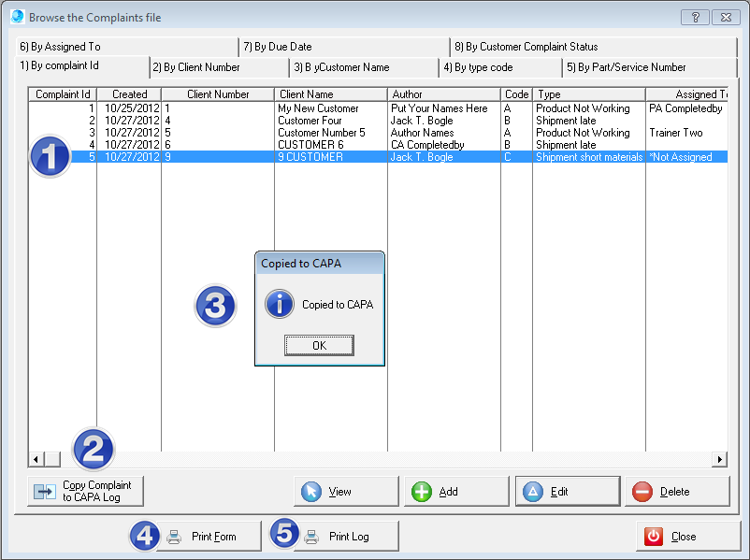Sort by the Client Name column header

pyautogui.click(x=331, y=94)
